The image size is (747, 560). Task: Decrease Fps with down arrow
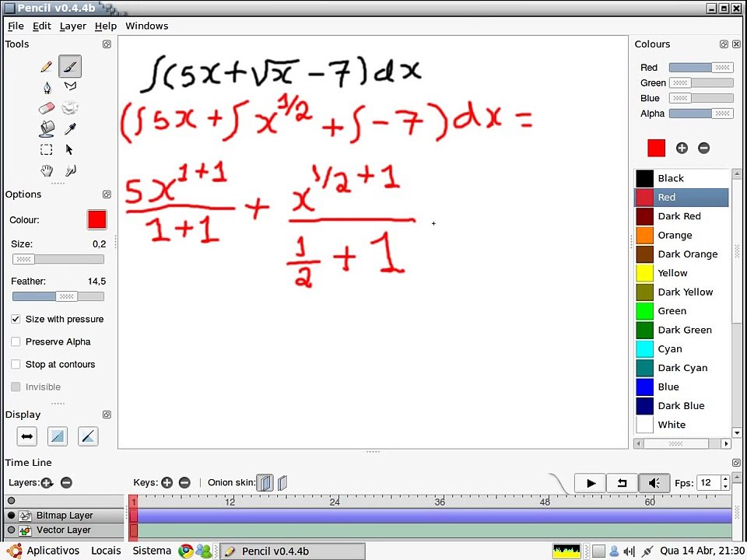(725, 487)
